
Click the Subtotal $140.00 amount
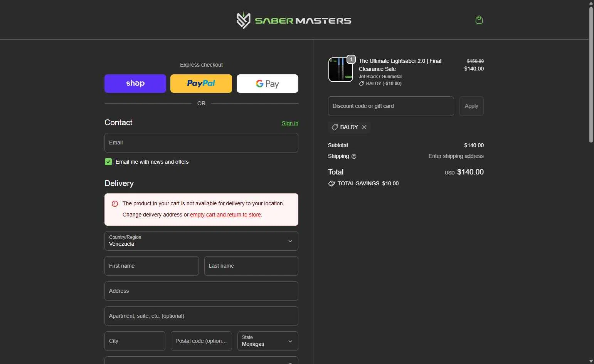(x=474, y=145)
